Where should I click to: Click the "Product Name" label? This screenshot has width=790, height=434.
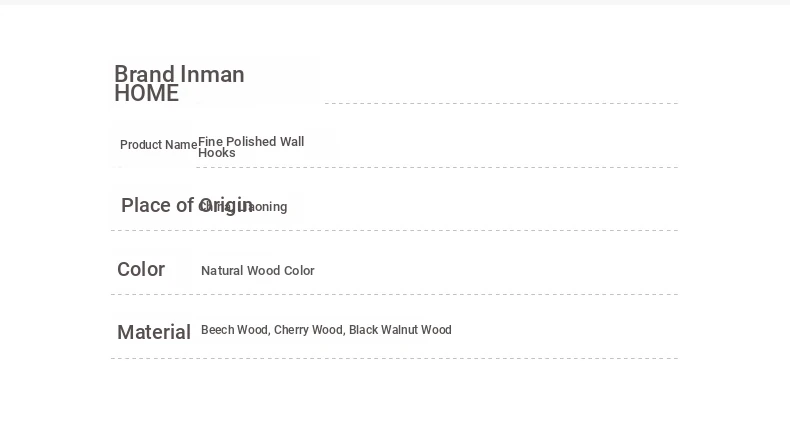tap(159, 145)
